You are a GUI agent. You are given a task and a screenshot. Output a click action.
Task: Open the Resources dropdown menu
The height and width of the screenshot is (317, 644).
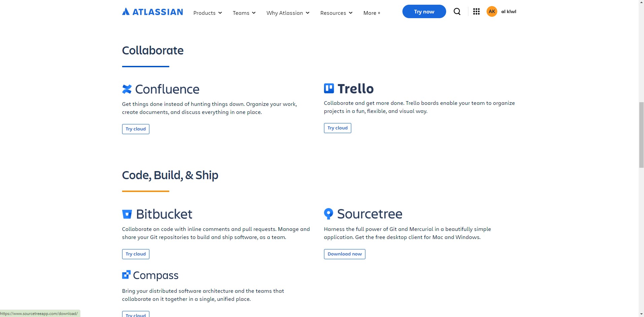336,13
